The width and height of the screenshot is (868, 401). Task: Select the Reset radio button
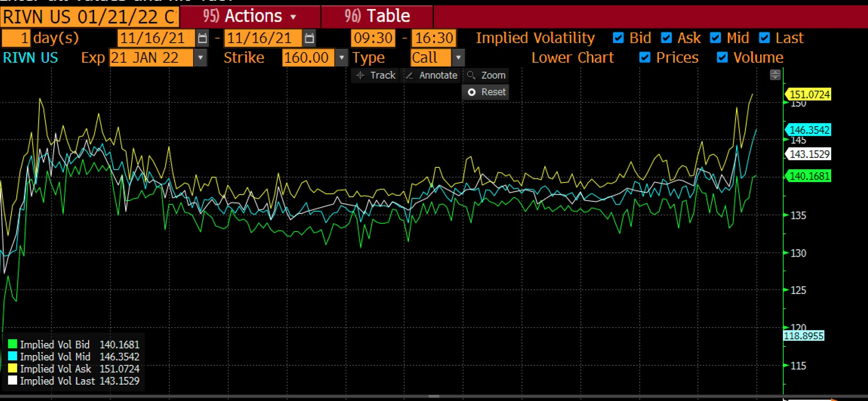click(x=472, y=92)
